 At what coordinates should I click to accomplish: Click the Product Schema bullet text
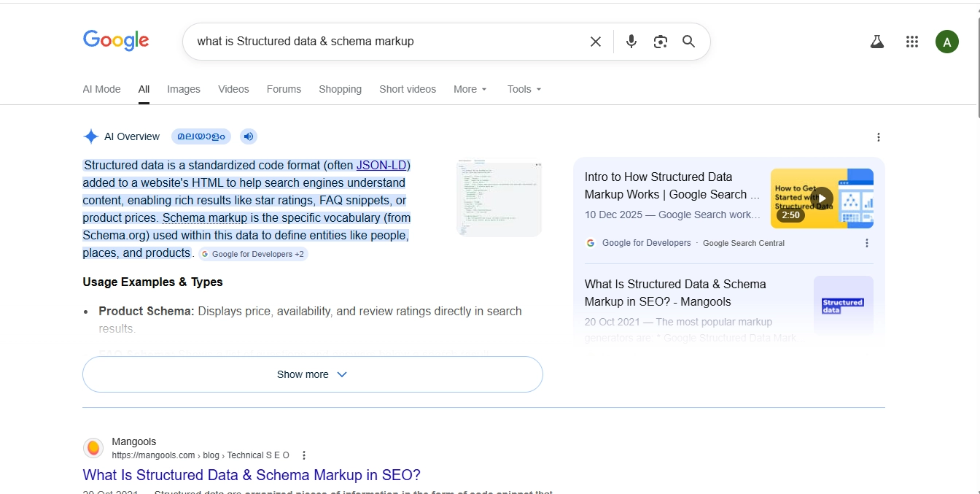click(x=310, y=319)
